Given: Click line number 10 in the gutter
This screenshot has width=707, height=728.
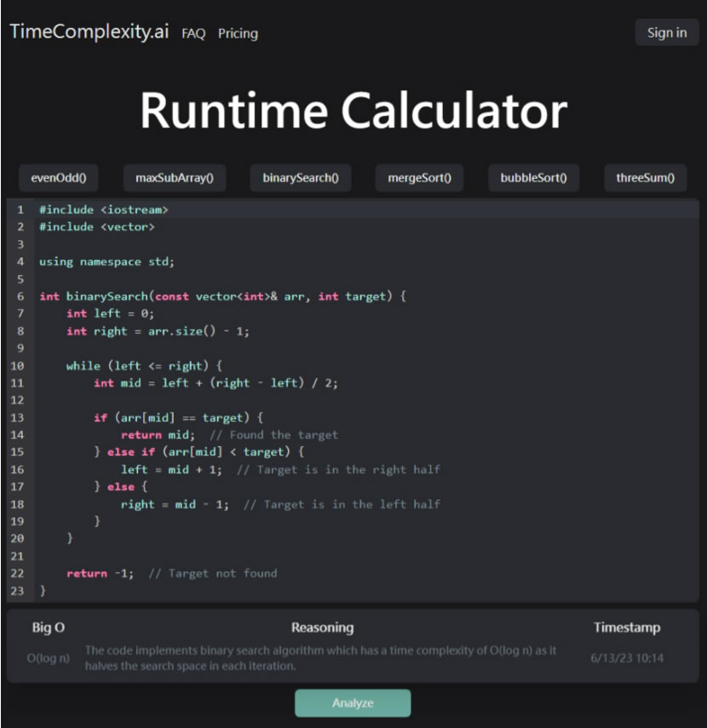Looking at the screenshot, I should (17, 366).
